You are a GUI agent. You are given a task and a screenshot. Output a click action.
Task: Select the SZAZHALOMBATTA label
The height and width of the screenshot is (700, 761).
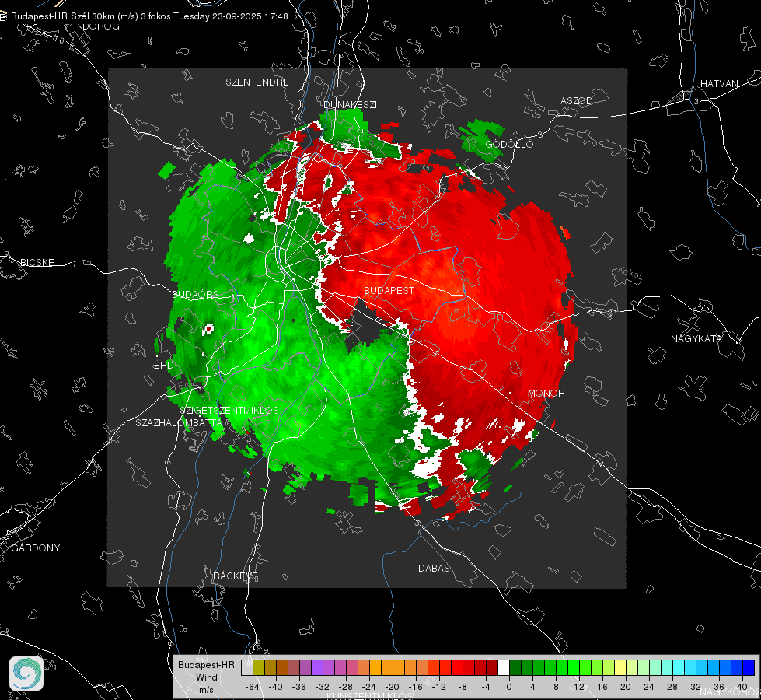tap(179, 422)
